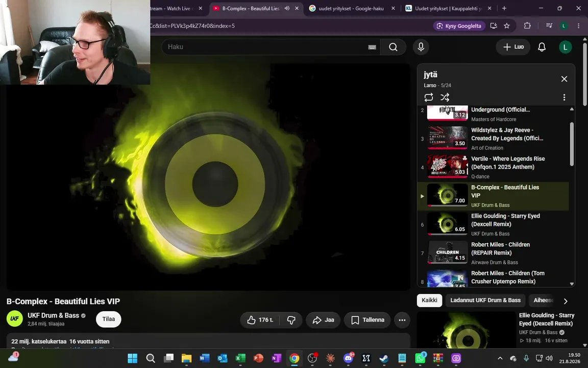Open Windows Start menu
Image resolution: width=588 pixels, height=368 pixels.
pyautogui.click(x=132, y=358)
